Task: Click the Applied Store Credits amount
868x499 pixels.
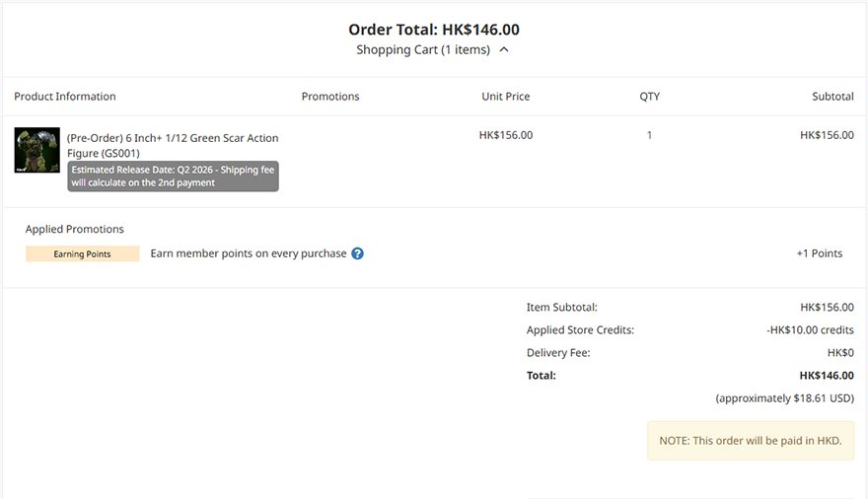Action: point(811,330)
